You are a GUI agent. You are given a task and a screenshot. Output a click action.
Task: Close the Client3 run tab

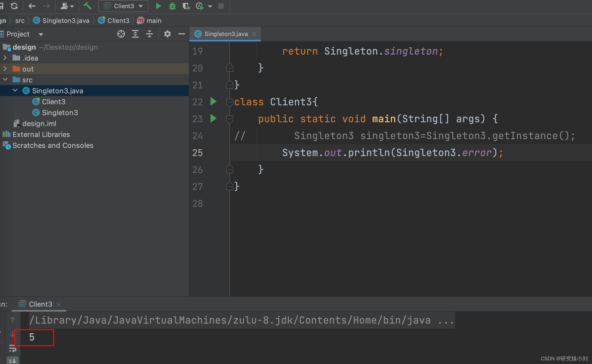point(58,304)
